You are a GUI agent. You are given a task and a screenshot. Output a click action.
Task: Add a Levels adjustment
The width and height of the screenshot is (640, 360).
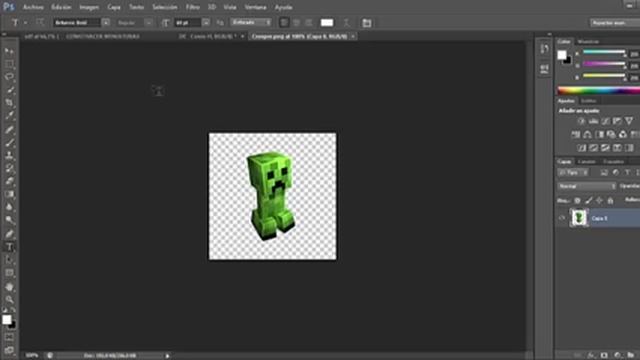[593, 121]
